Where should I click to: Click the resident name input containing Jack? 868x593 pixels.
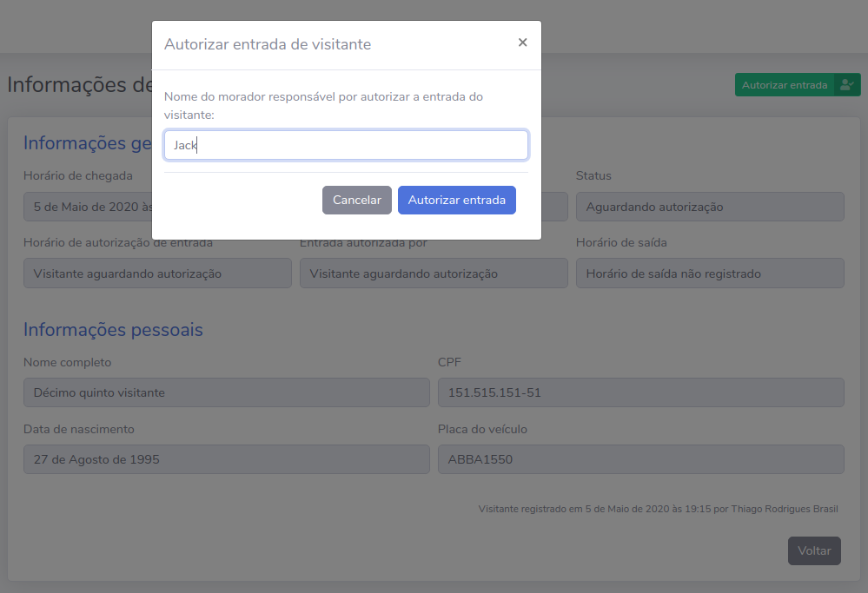click(x=346, y=145)
